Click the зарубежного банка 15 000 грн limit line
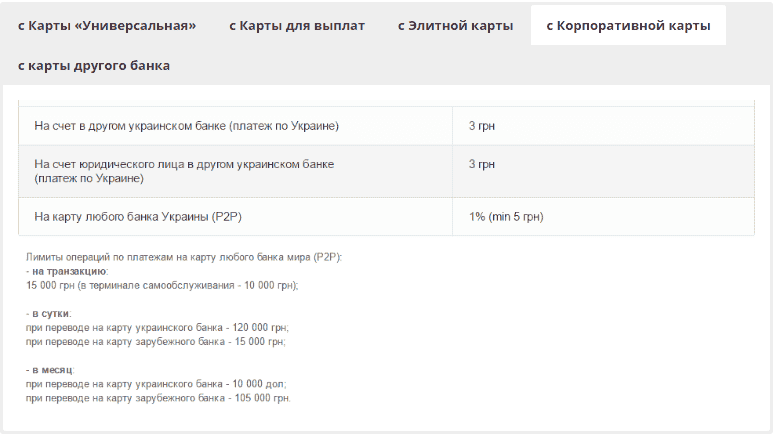Image resolution: width=773 pixels, height=441 pixels. [x=155, y=341]
